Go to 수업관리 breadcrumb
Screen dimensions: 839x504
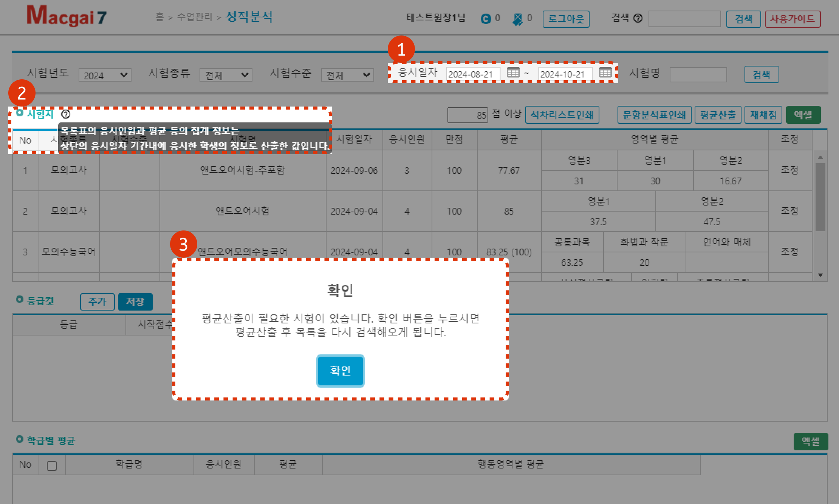[194, 17]
